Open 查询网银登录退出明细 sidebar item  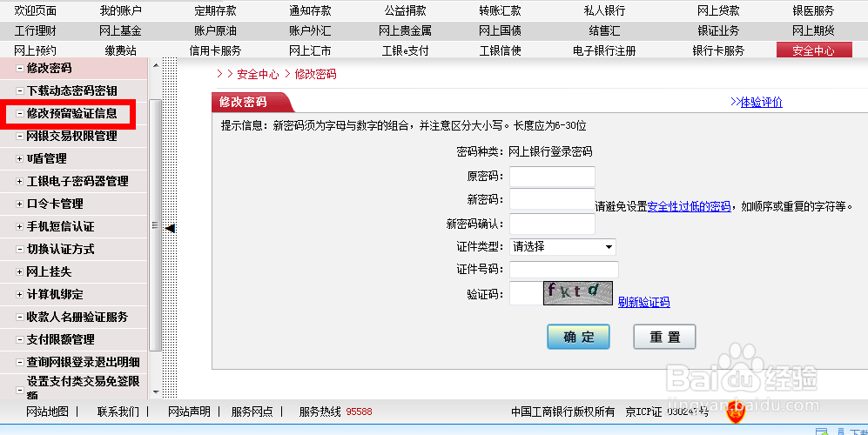[x=83, y=363]
